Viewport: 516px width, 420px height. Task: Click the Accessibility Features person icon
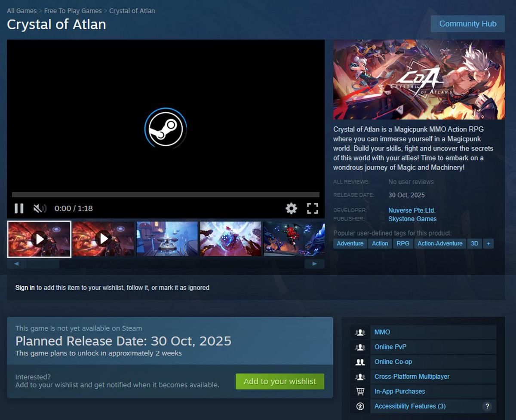pyautogui.click(x=360, y=406)
